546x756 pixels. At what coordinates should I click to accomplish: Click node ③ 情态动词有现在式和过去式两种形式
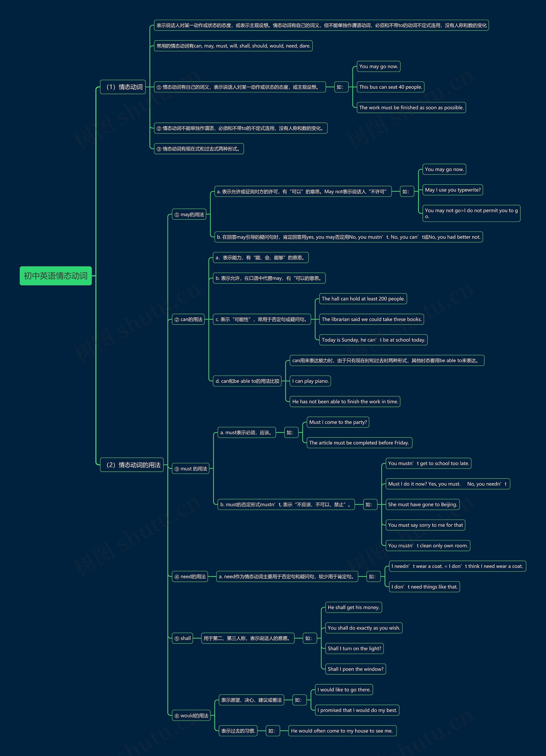[x=199, y=149]
